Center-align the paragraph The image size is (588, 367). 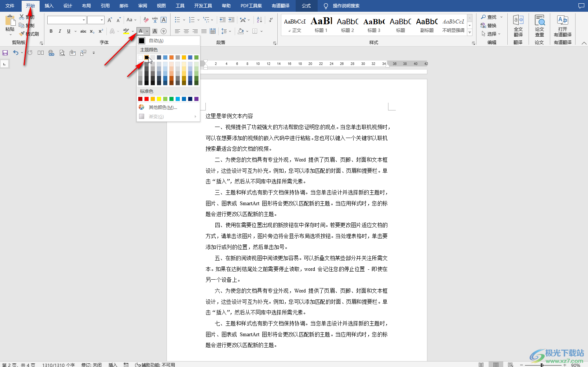click(186, 31)
